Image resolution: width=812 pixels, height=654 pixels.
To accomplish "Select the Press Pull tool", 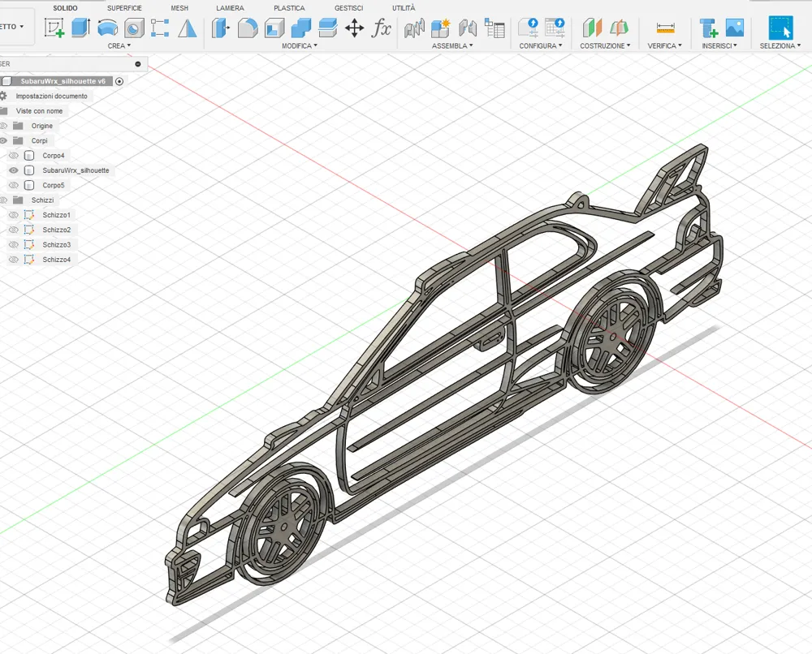I will [221, 28].
